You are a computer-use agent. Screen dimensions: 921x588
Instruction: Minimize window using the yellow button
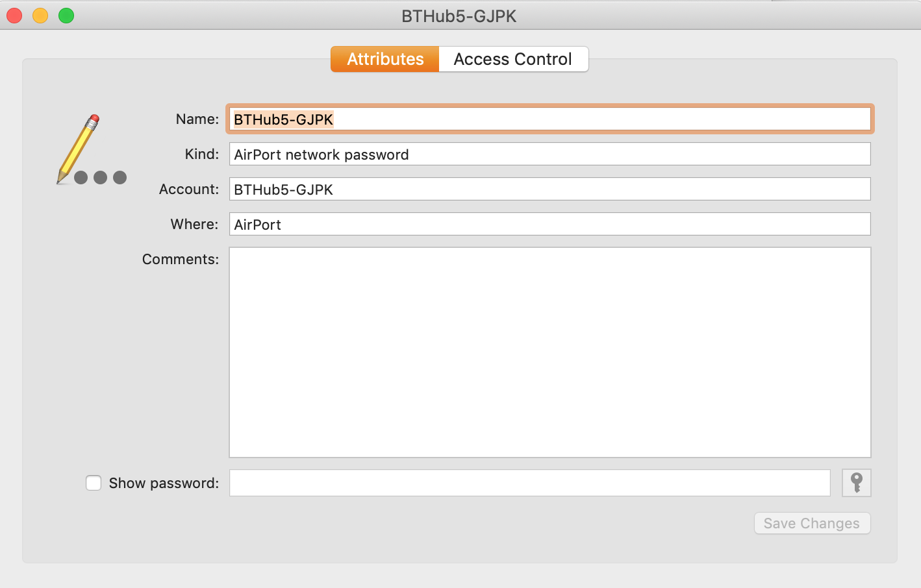point(40,16)
